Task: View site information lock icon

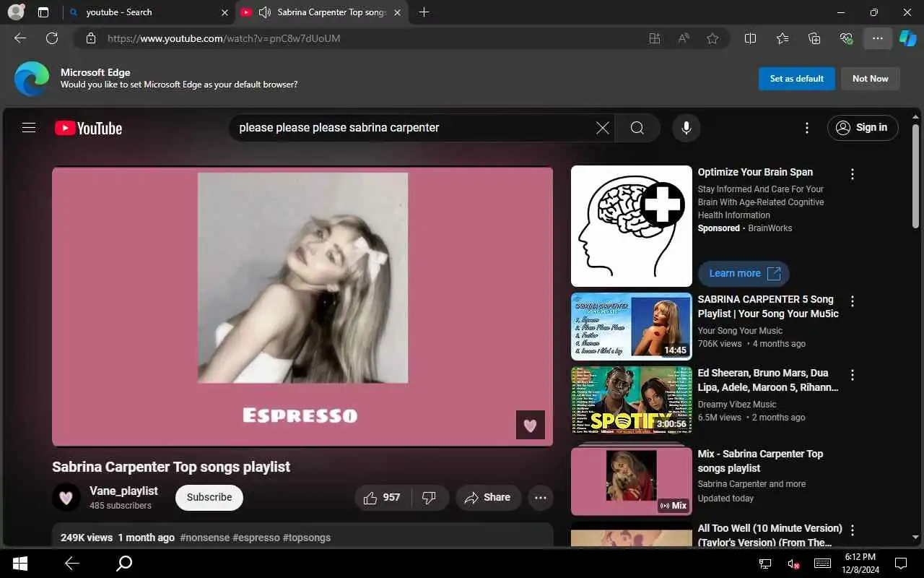Action: [x=91, y=38]
